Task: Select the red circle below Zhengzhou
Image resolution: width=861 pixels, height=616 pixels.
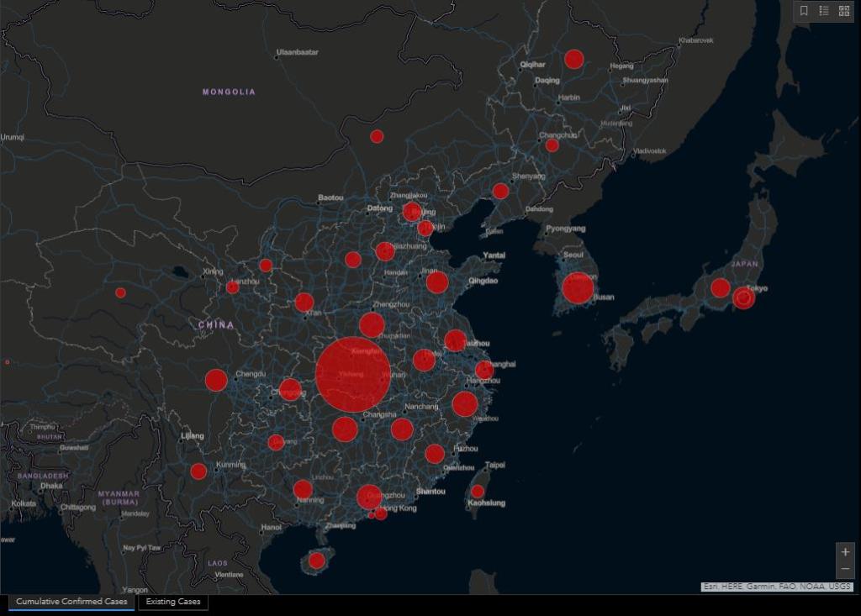Action: 372,325
